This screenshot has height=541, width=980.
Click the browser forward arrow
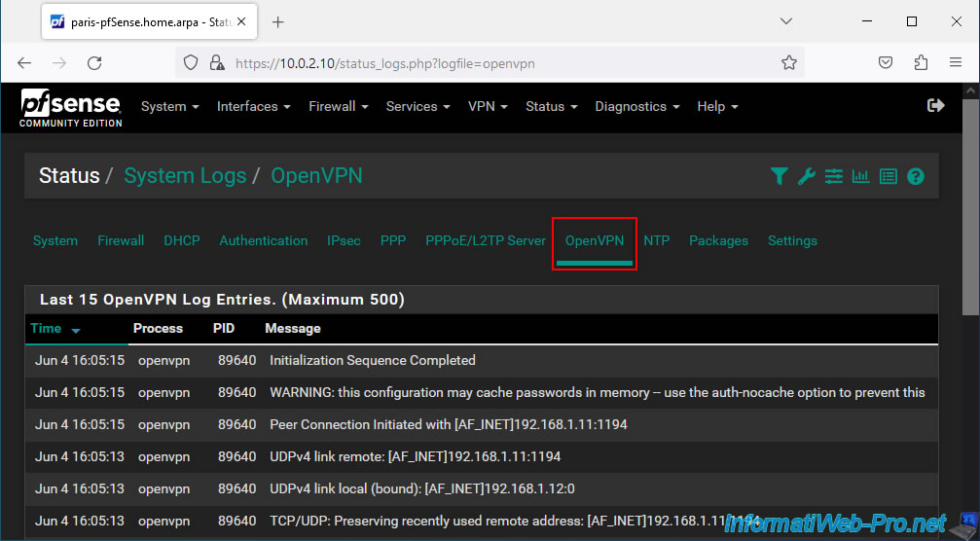coord(59,63)
